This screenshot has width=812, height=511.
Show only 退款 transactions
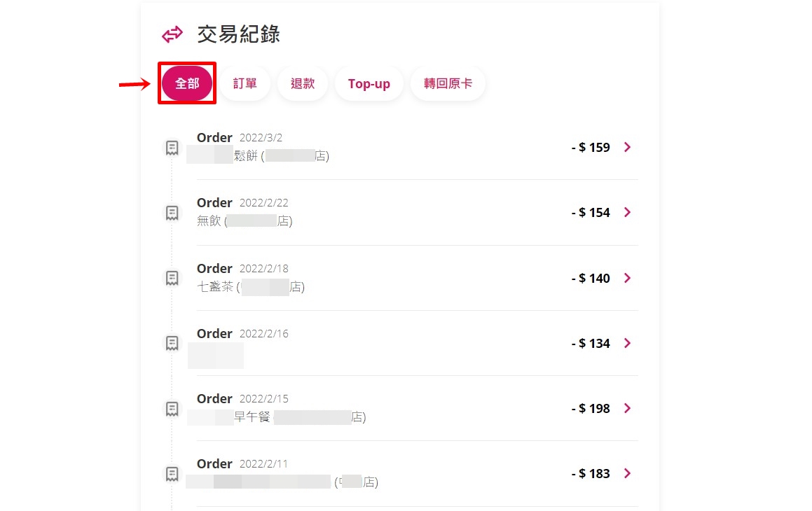(x=303, y=83)
